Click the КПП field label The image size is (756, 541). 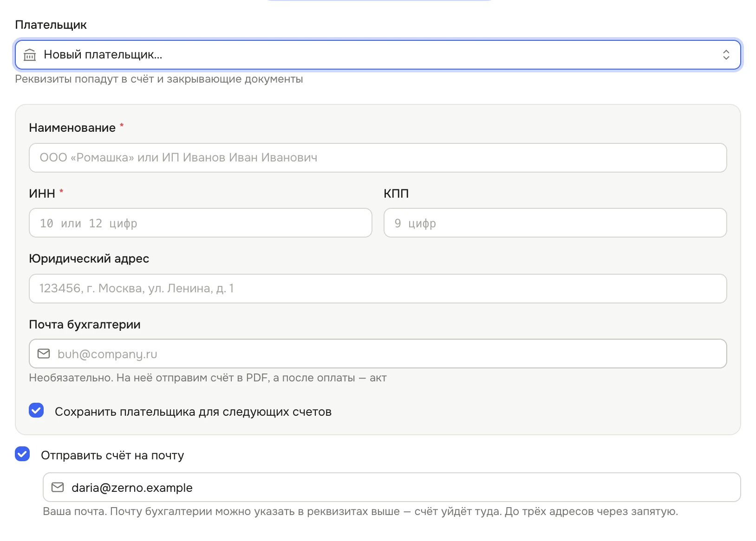(396, 193)
